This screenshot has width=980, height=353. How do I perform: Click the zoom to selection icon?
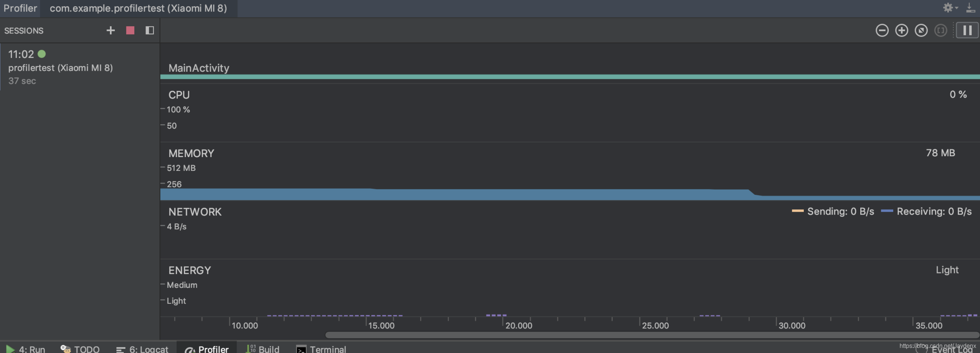(x=940, y=30)
